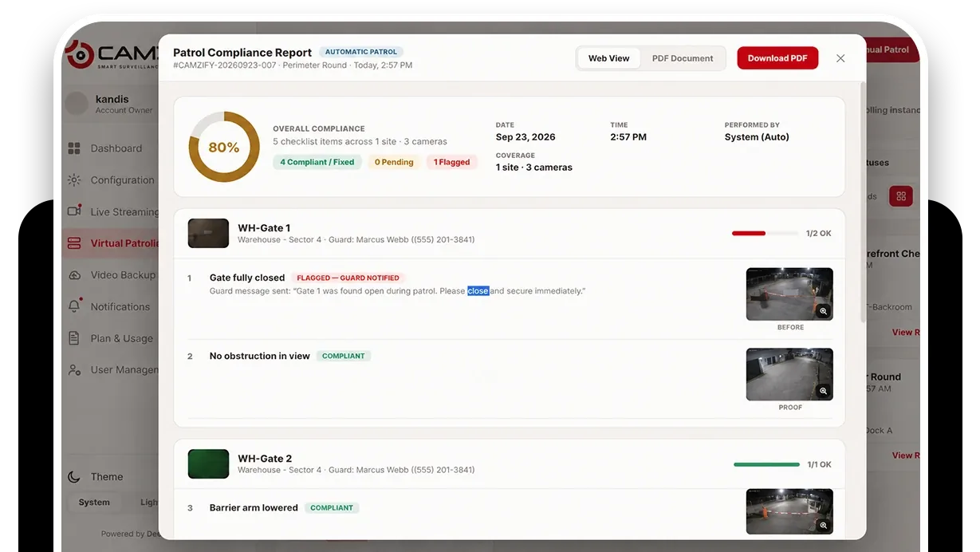
Task: Click the 1 Flagged chip
Action: [x=452, y=162]
